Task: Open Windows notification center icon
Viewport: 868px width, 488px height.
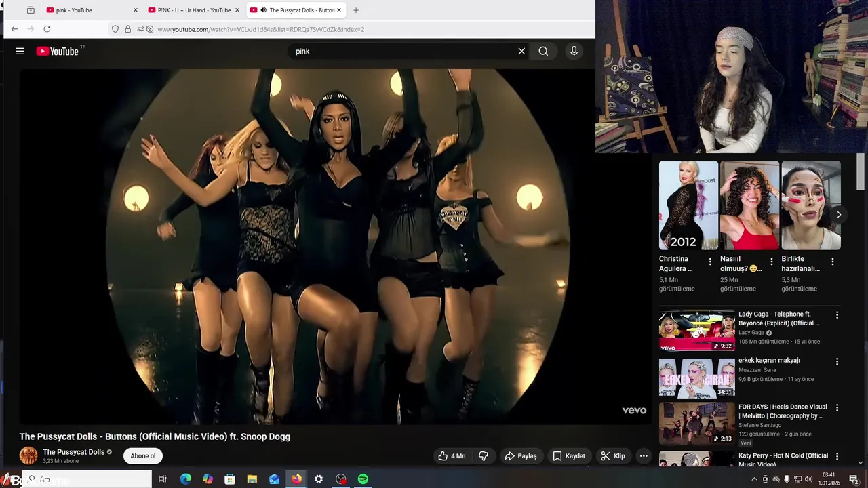Action: click(x=854, y=479)
